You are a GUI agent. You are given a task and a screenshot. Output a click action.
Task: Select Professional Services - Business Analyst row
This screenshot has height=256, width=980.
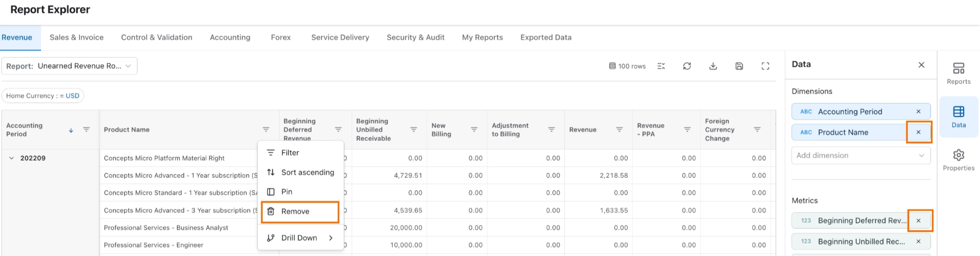pos(166,228)
